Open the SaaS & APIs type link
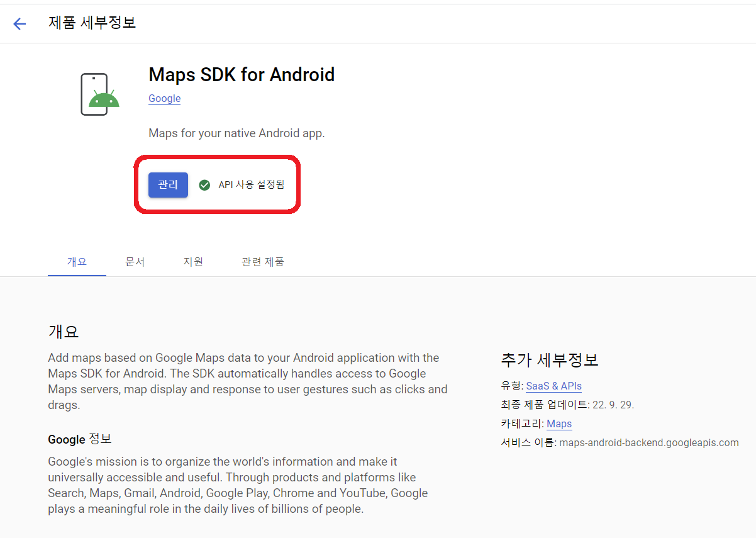The width and height of the screenshot is (756, 538). 554,386
